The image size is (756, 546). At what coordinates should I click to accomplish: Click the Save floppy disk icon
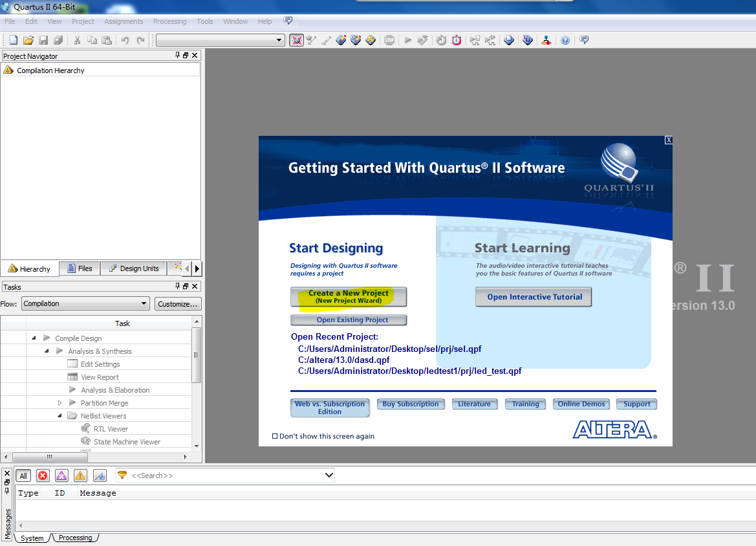tap(43, 40)
